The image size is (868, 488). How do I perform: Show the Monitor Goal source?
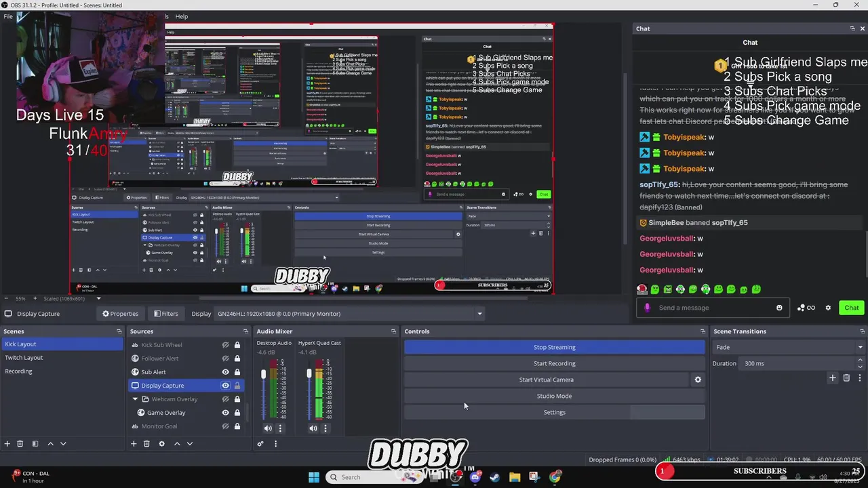pos(226,426)
